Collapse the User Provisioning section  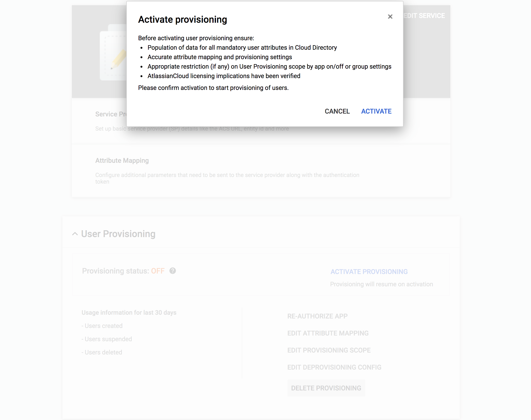pyautogui.click(x=76, y=234)
